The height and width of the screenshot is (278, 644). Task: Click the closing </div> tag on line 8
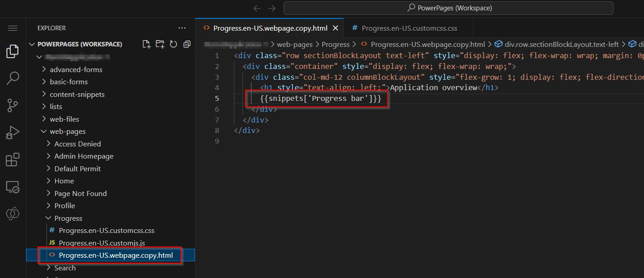tap(247, 130)
